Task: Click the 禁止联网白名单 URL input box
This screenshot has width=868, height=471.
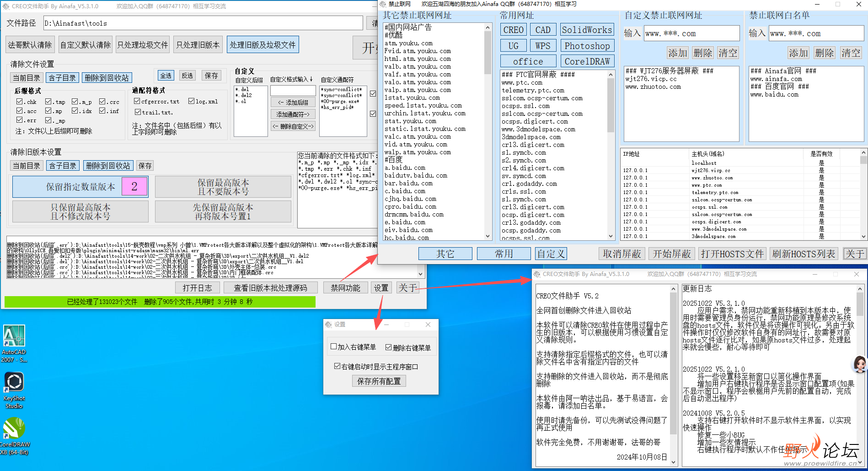Action: coord(816,33)
